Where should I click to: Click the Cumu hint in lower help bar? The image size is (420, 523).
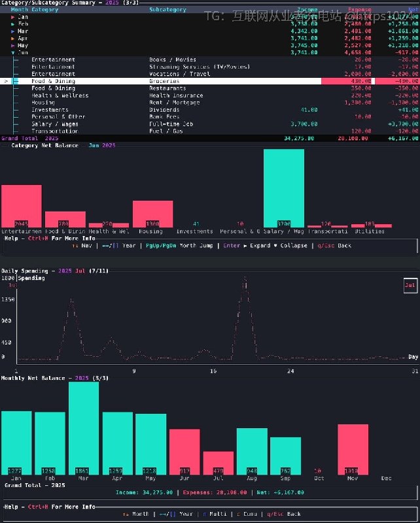[x=247, y=515]
